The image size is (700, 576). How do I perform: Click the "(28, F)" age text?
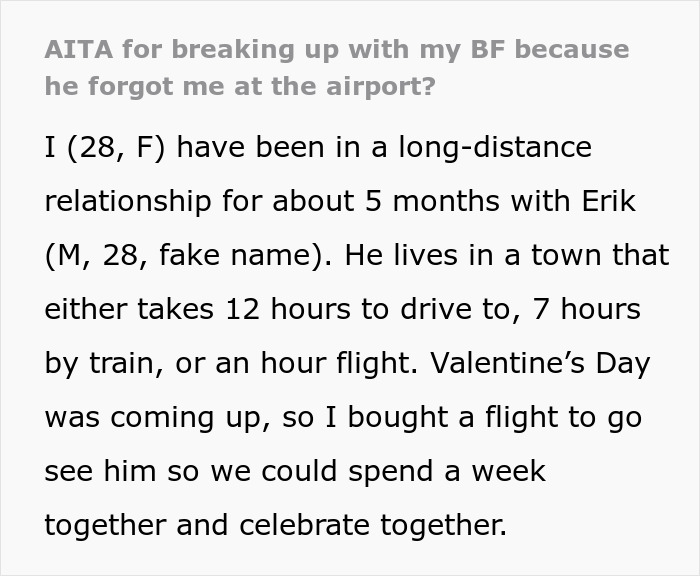[x=116, y=148]
